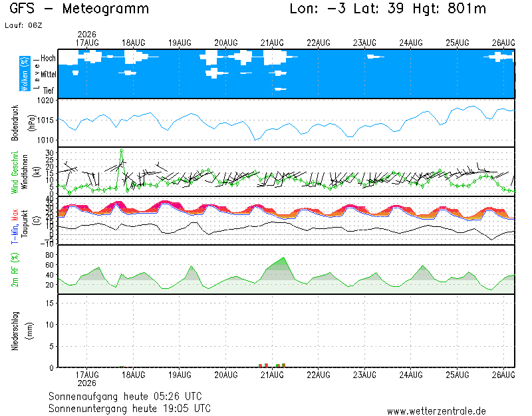Viewport: 532px width, 416px height.
Task: Click the 'Wind Geschwi.' green axis label
Action: pyautogui.click(x=15, y=172)
